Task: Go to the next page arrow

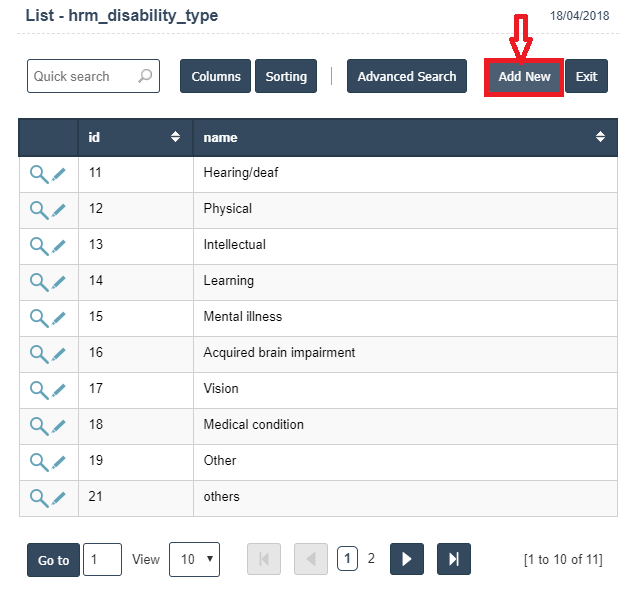Action: tap(406, 559)
